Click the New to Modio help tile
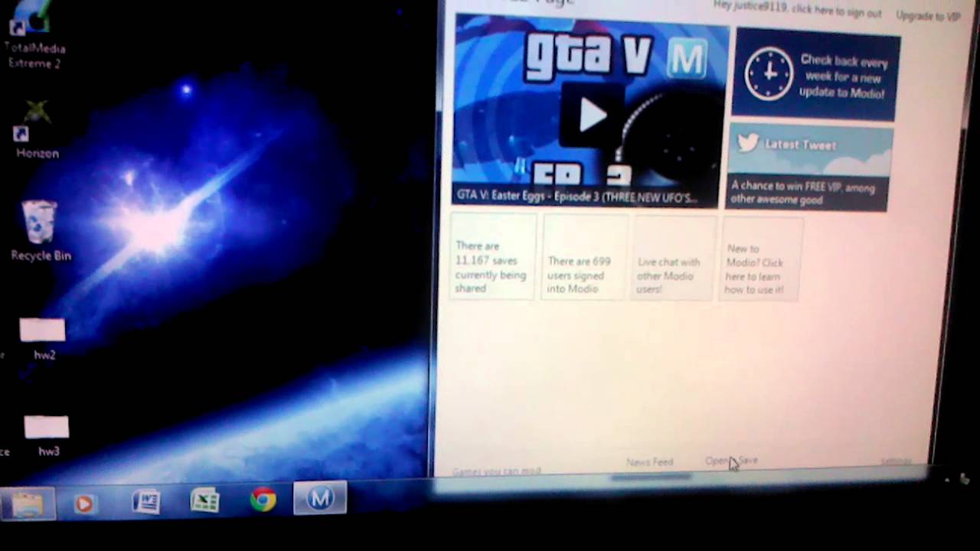The width and height of the screenshot is (980, 551). [x=761, y=259]
